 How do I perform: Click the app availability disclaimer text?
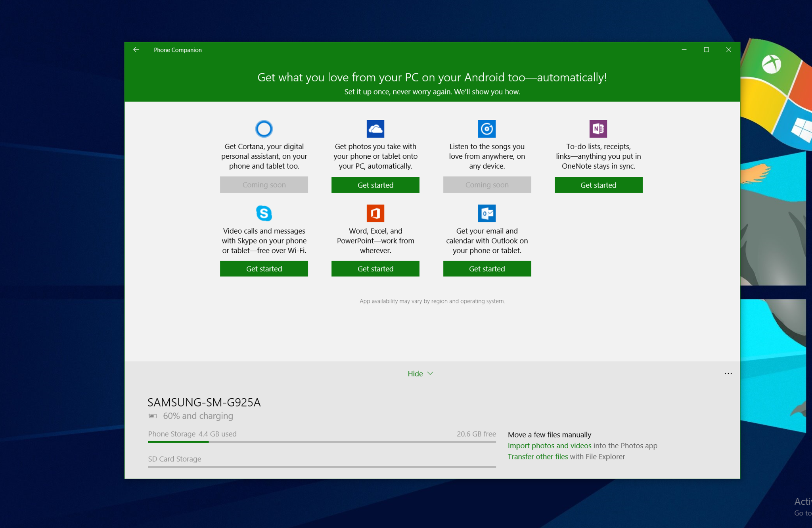[432, 301]
